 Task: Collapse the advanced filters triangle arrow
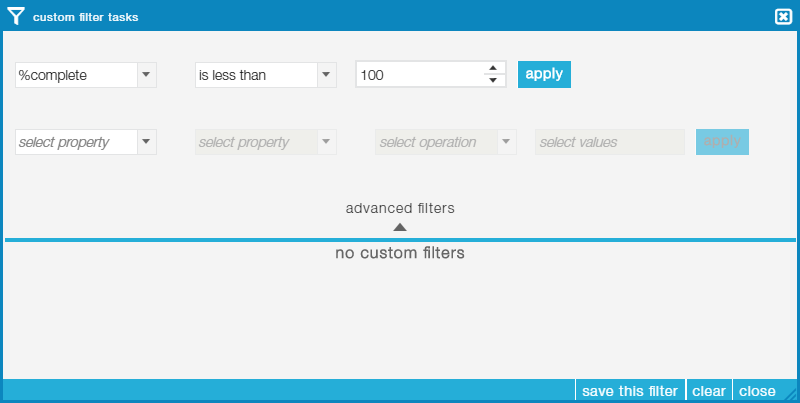click(x=400, y=227)
